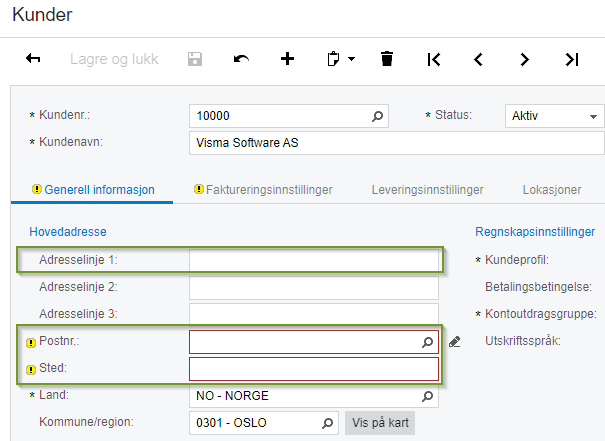
Task: Click the clipboard paste icon
Action: click(333, 59)
